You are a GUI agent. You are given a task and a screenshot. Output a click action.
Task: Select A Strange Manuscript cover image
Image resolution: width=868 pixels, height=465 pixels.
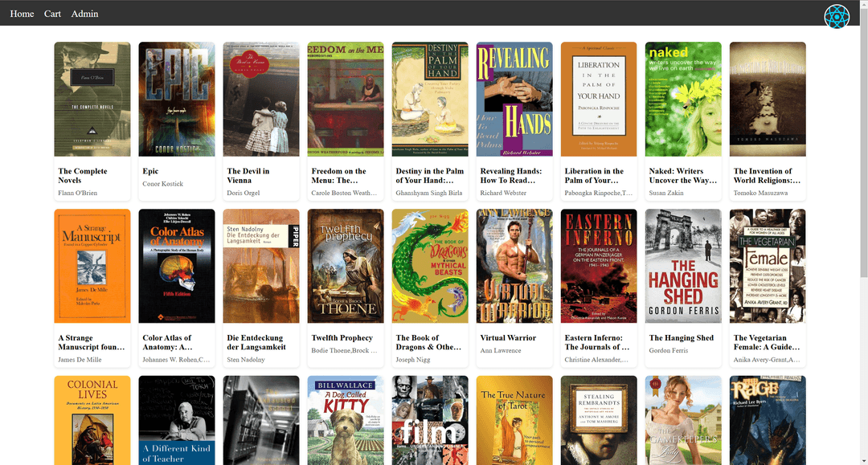pos(92,266)
